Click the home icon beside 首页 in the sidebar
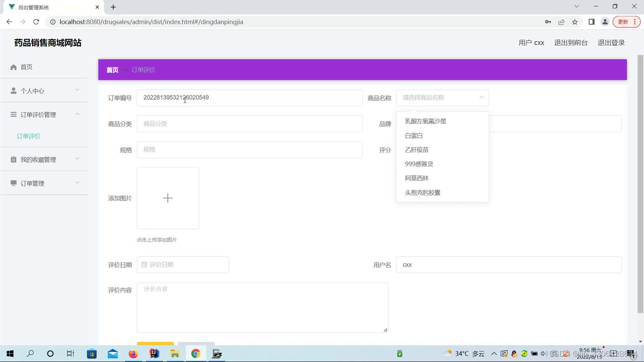644x362 pixels. point(13,67)
